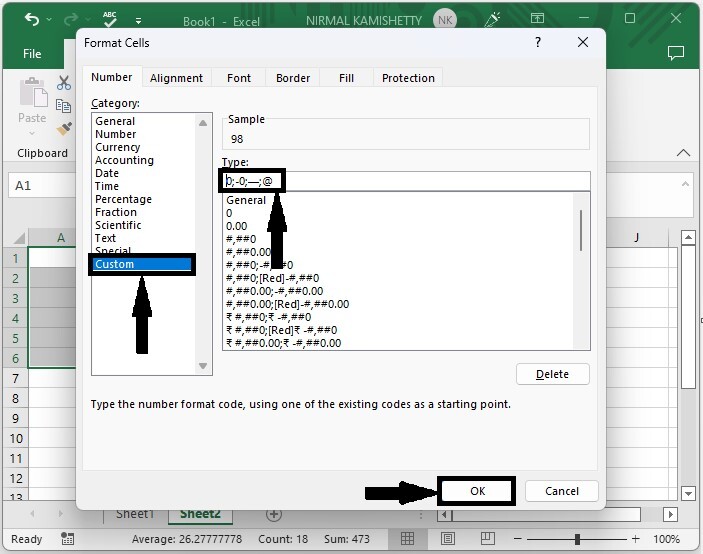Select column A header

click(x=52, y=237)
